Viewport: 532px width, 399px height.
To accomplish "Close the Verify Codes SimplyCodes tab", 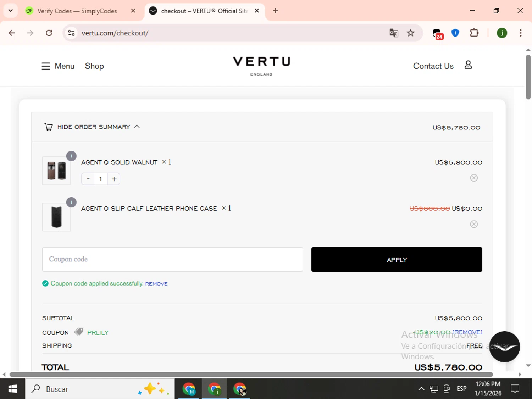I will [133, 11].
